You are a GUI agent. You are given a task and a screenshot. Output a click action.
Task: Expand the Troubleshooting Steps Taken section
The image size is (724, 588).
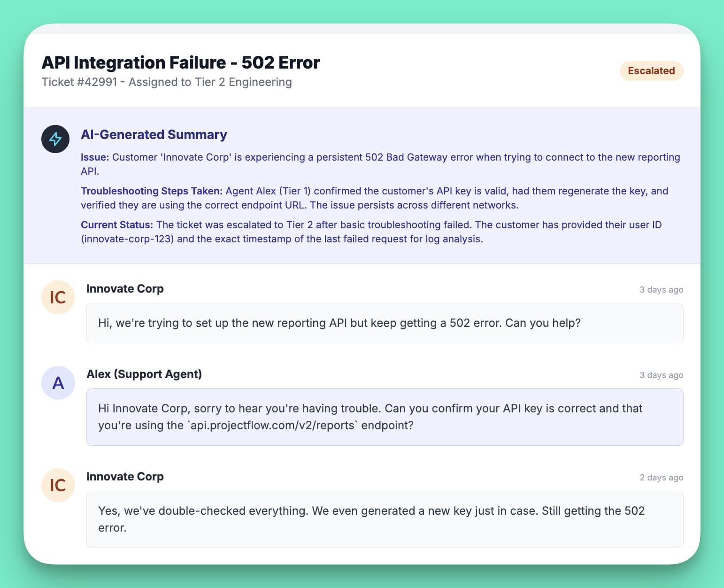tap(152, 191)
